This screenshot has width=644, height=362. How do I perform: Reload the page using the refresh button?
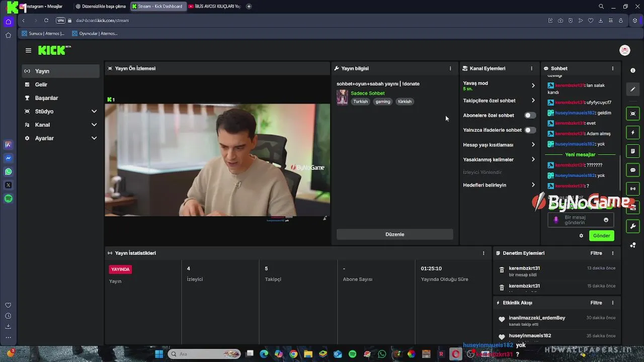(46, 21)
